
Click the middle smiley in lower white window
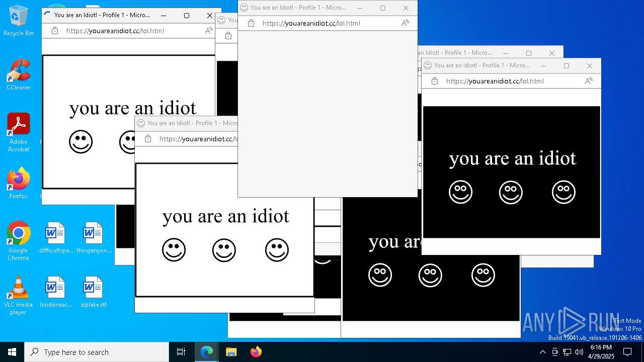click(x=224, y=250)
